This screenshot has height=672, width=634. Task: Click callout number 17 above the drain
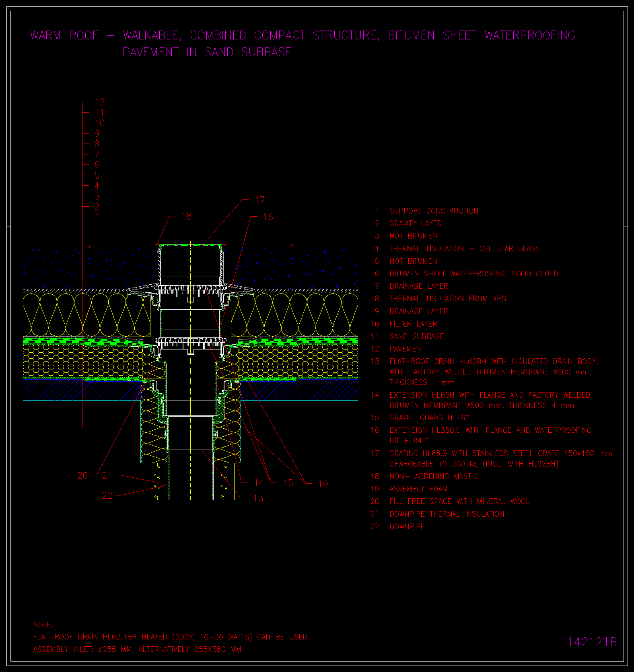click(260, 200)
